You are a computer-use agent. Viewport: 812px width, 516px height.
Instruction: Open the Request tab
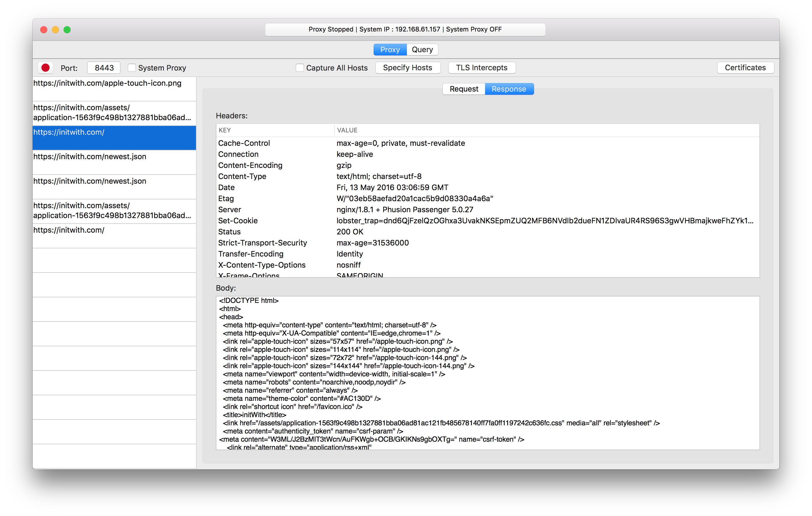point(464,89)
